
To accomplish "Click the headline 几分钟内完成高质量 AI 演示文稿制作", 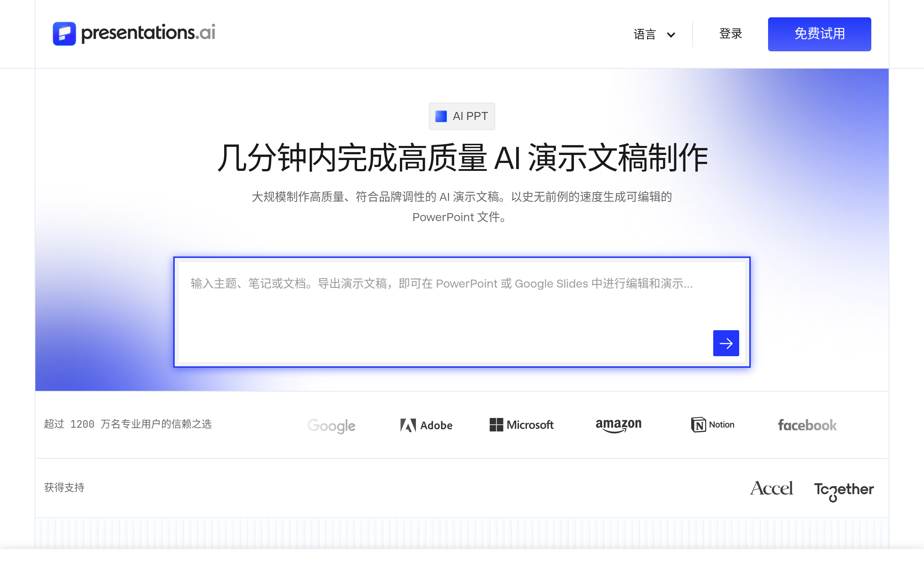I will pyautogui.click(x=462, y=158).
